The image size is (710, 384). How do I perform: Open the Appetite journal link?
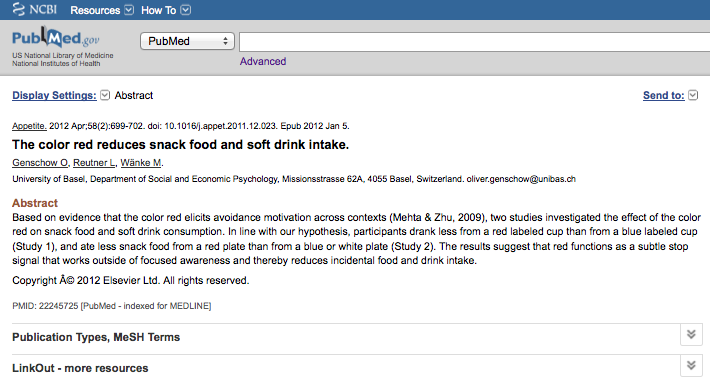click(29, 126)
